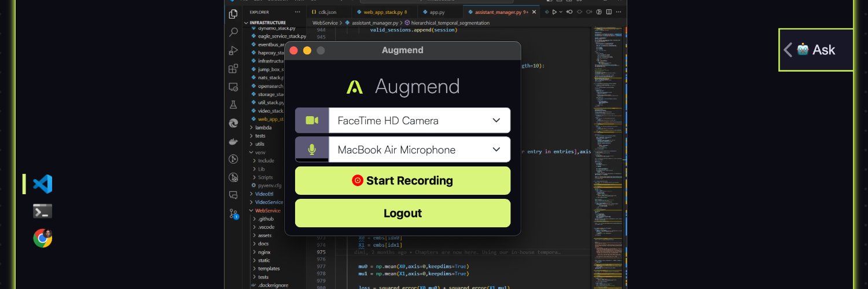Screen dimensions: 868x289
Task: Click the VS Code icon in the left dock
Action: tap(43, 184)
